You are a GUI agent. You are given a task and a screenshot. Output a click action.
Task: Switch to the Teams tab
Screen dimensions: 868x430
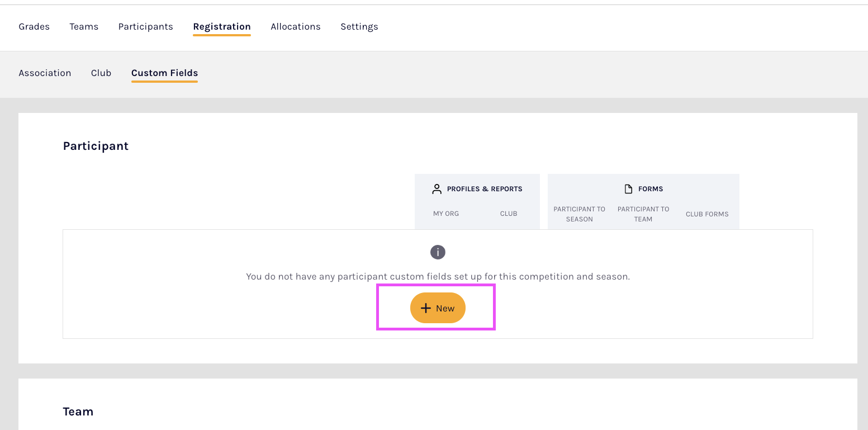[x=84, y=27]
